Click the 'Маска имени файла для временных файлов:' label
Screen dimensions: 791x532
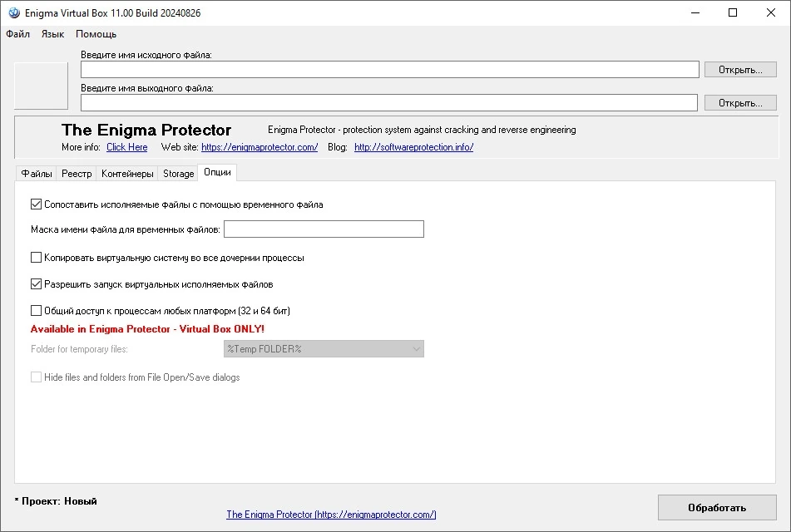(126, 229)
